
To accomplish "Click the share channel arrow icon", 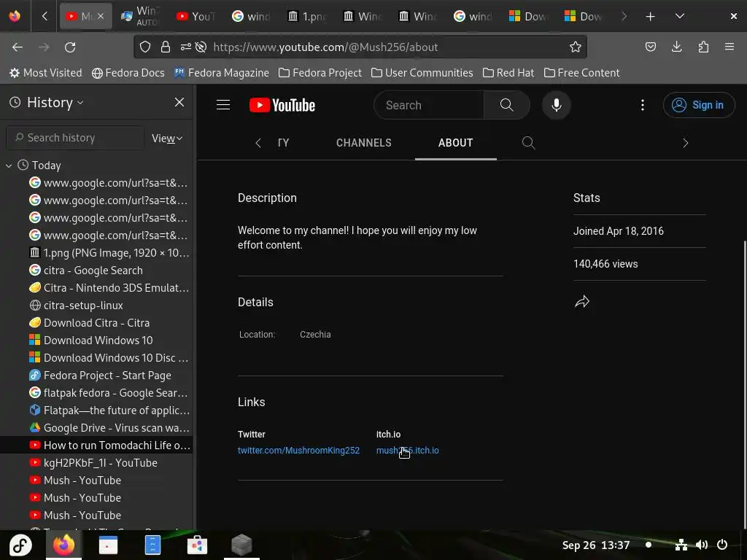I will point(581,302).
